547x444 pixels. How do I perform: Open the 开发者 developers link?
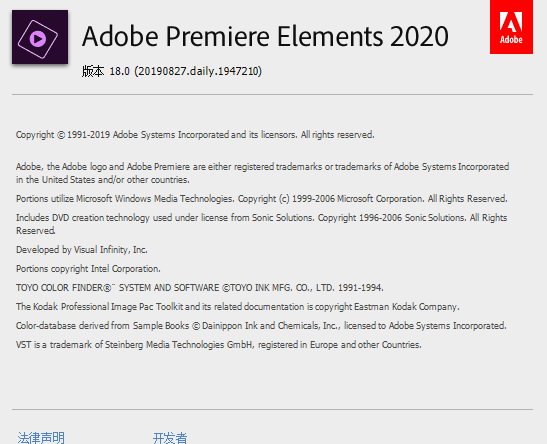click(170, 438)
